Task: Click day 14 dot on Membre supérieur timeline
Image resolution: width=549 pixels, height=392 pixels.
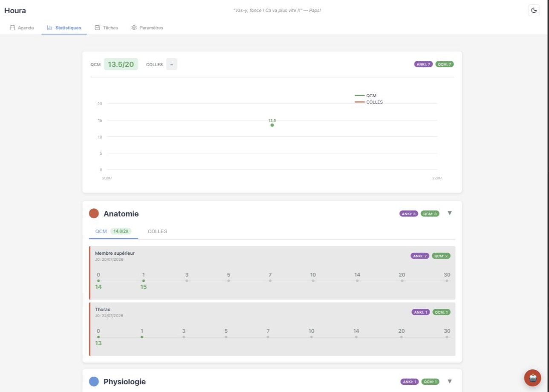Action: point(357,281)
